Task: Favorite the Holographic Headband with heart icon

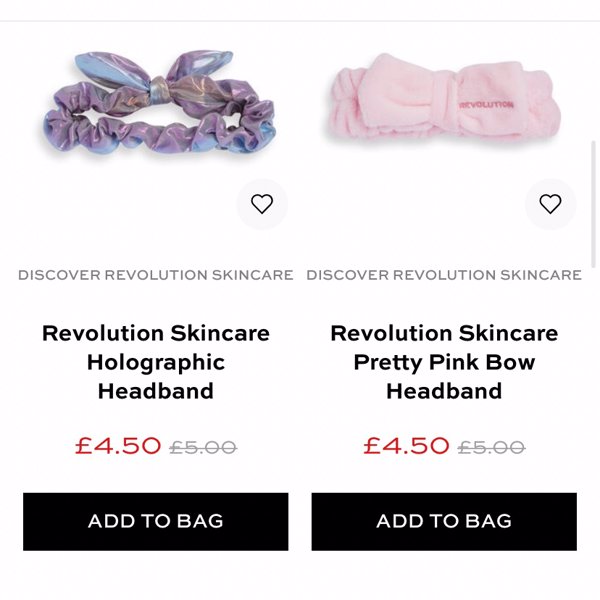Action: point(262,204)
